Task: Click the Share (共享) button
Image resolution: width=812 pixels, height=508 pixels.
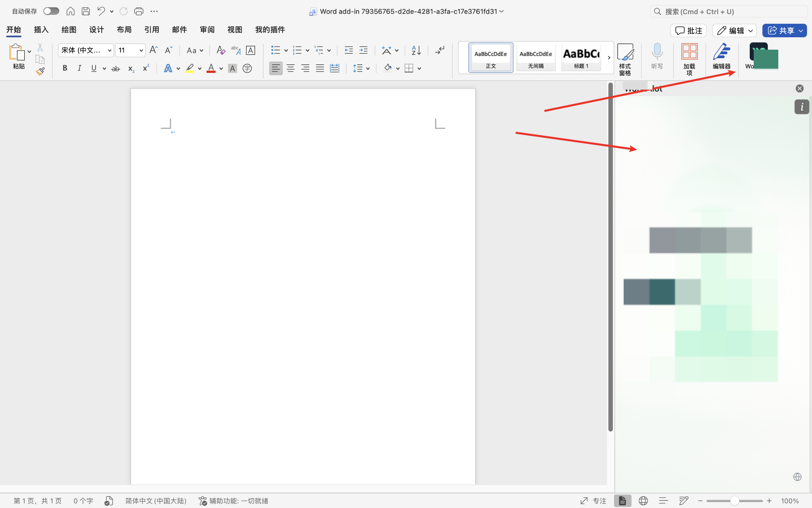Action: click(780, 31)
